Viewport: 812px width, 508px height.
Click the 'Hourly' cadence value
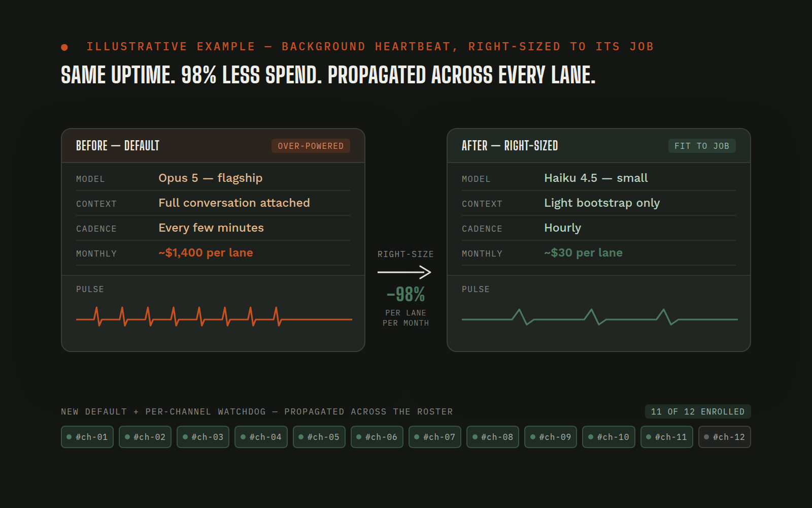click(562, 228)
